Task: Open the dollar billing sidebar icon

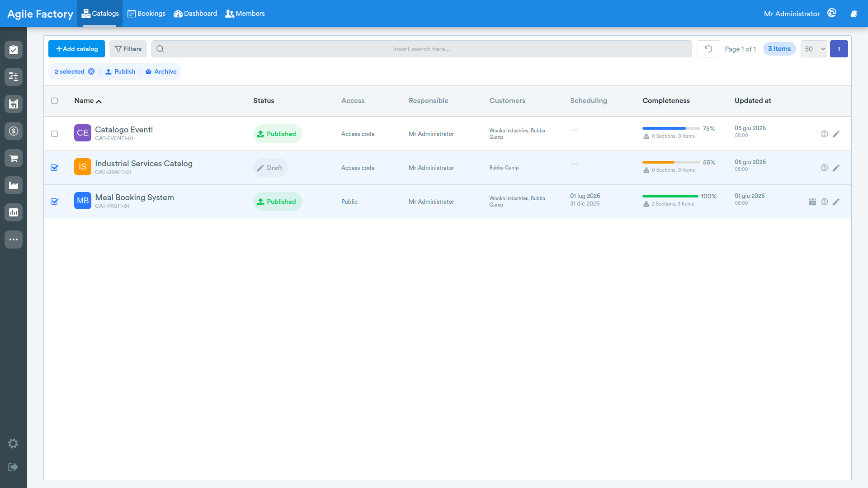Action: tap(14, 131)
